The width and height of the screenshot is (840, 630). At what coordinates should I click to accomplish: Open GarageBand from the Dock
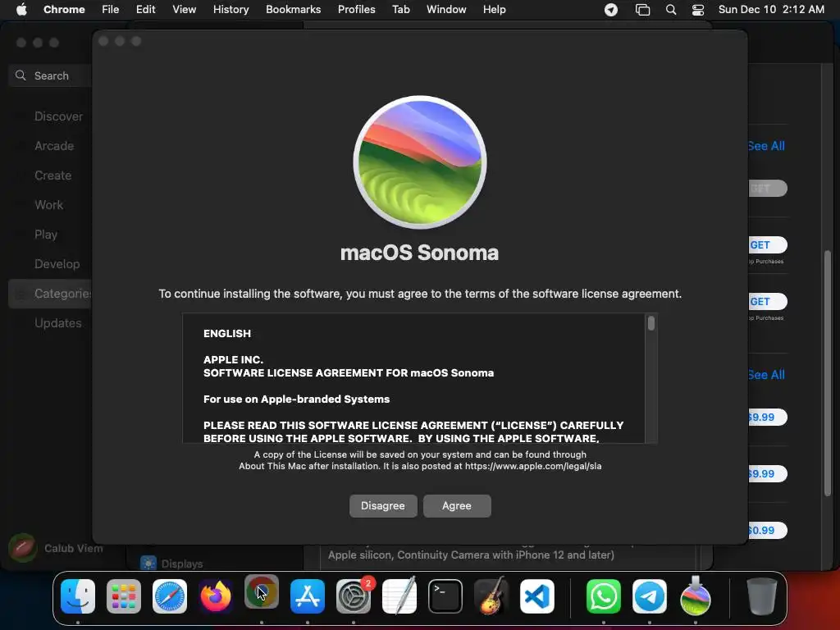coord(491,596)
